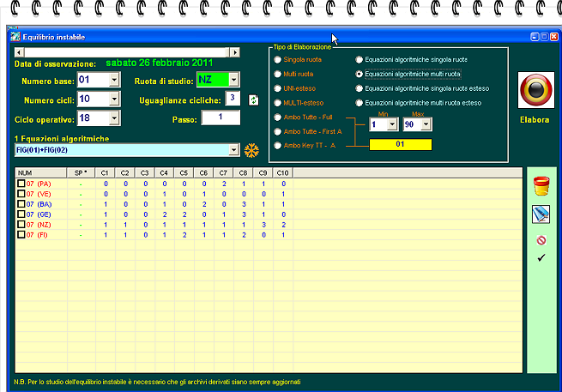Viewport: 562px width, 392px height.
Task: Select Equazioni algoritmiche singola ruota option
Action: click(359, 60)
